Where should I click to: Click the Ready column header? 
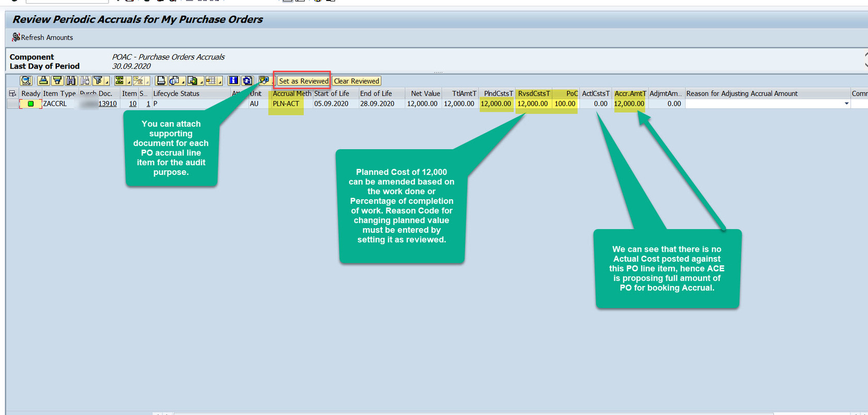click(x=30, y=93)
